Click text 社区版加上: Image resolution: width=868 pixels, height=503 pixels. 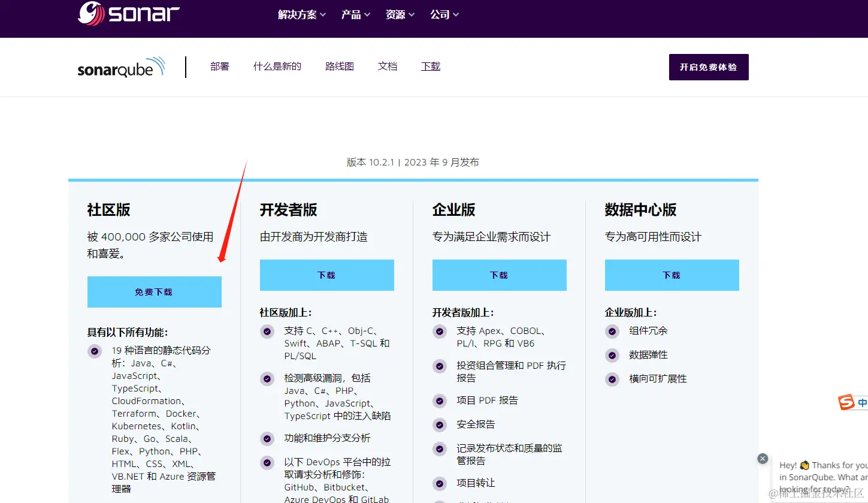pos(286,312)
